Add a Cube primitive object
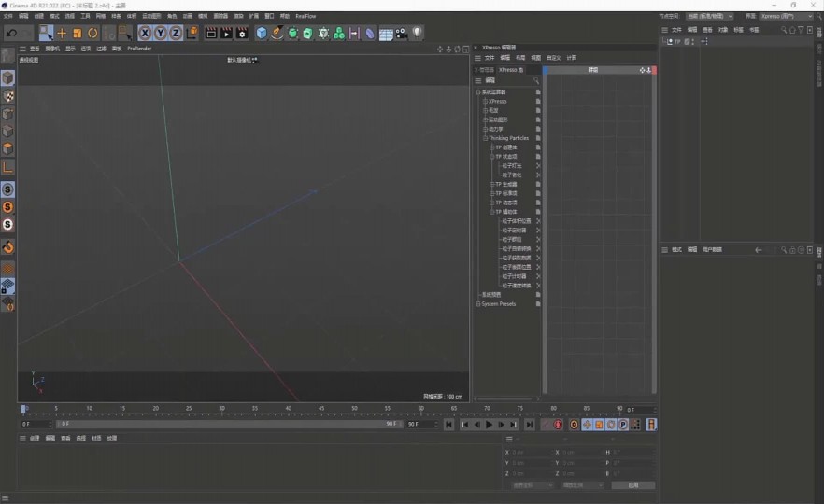This screenshot has width=824, height=504. tap(262, 33)
